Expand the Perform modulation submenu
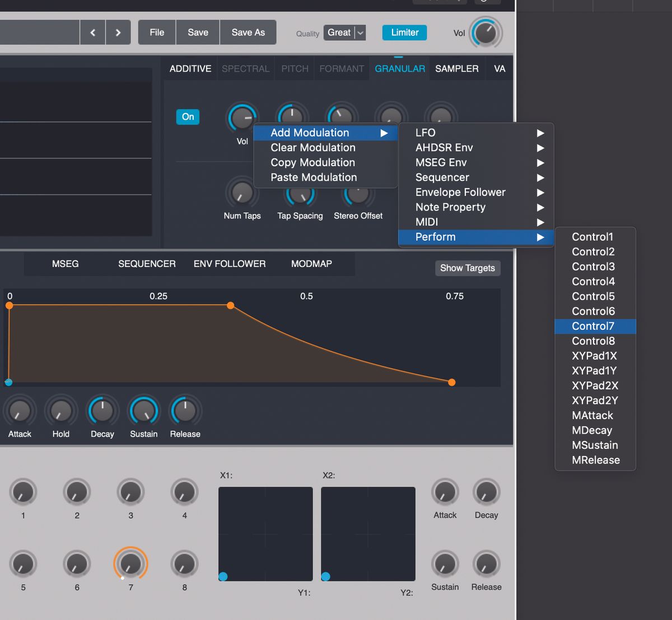This screenshot has width=672, height=620. 436,237
